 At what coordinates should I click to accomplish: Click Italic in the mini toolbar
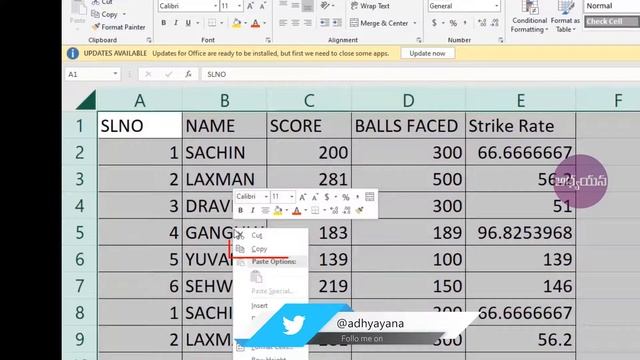[x=252, y=211]
